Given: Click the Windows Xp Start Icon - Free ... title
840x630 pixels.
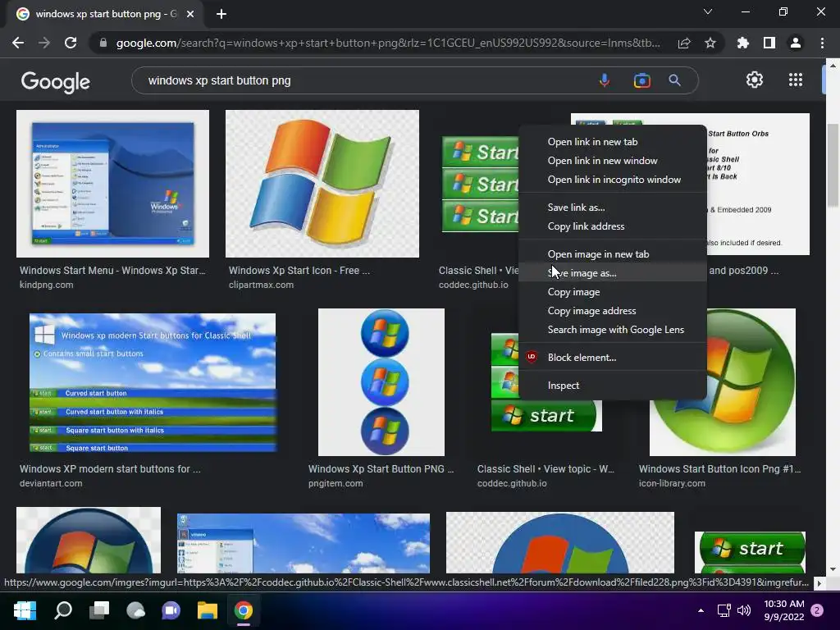Looking at the screenshot, I should point(299,271).
